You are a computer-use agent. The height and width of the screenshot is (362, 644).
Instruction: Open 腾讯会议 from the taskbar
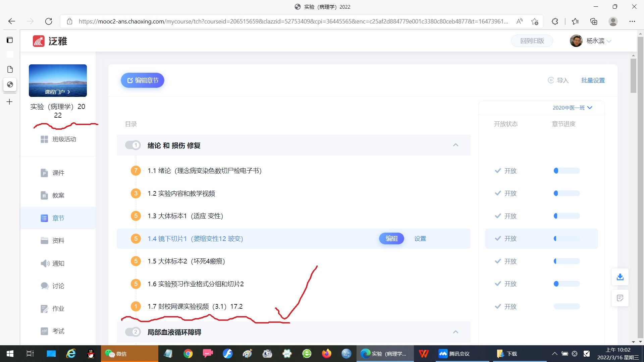454,354
